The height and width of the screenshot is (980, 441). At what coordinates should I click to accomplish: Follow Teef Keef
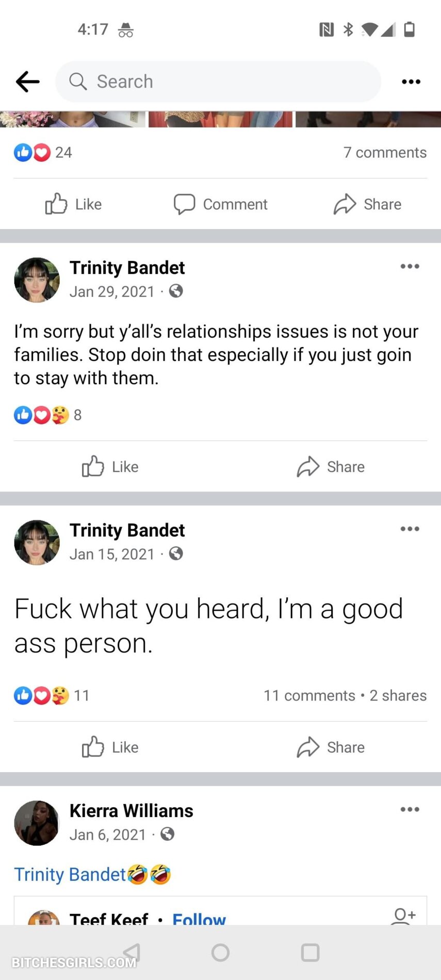click(199, 919)
